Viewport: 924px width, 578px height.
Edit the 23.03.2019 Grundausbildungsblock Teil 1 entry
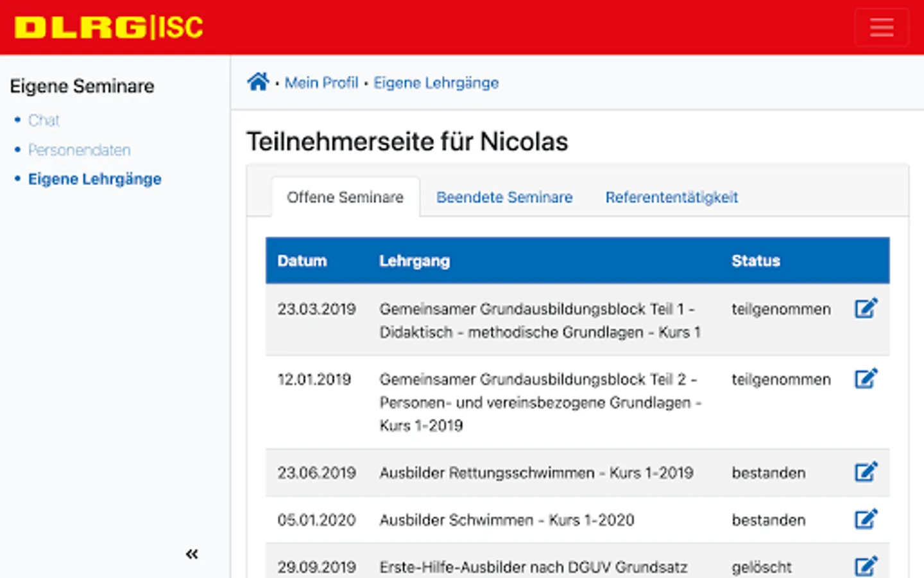tap(866, 309)
